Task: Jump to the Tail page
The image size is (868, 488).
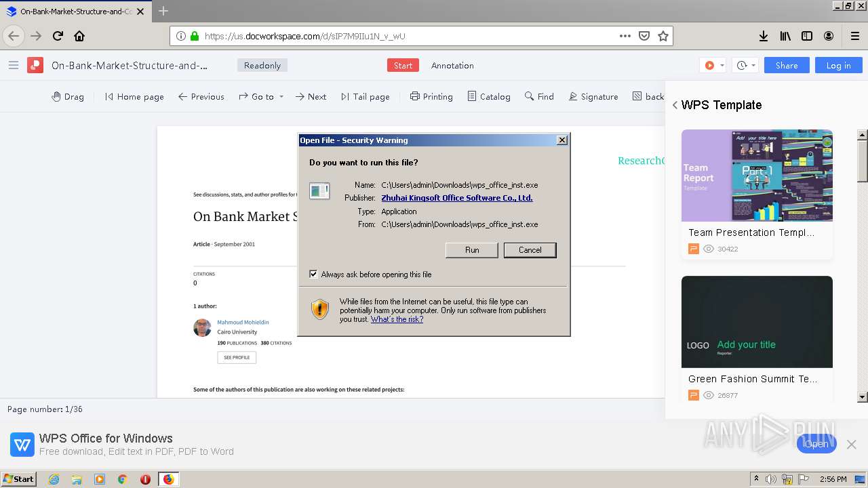Action: [x=366, y=96]
